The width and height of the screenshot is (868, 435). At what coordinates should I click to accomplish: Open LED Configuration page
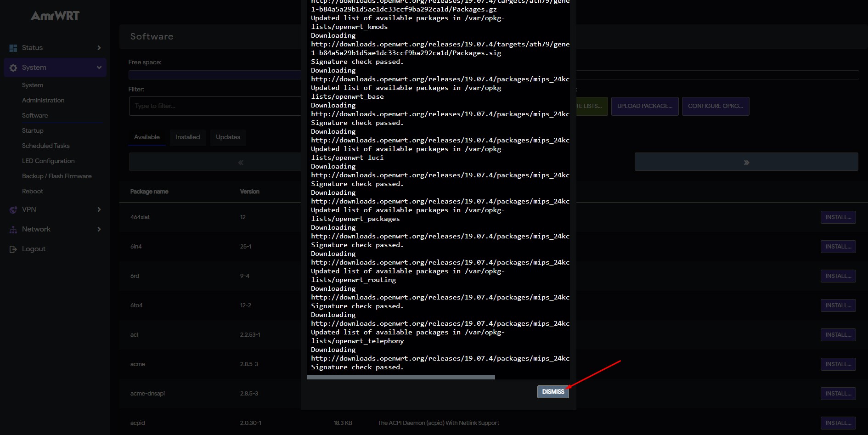coord(48,161)
